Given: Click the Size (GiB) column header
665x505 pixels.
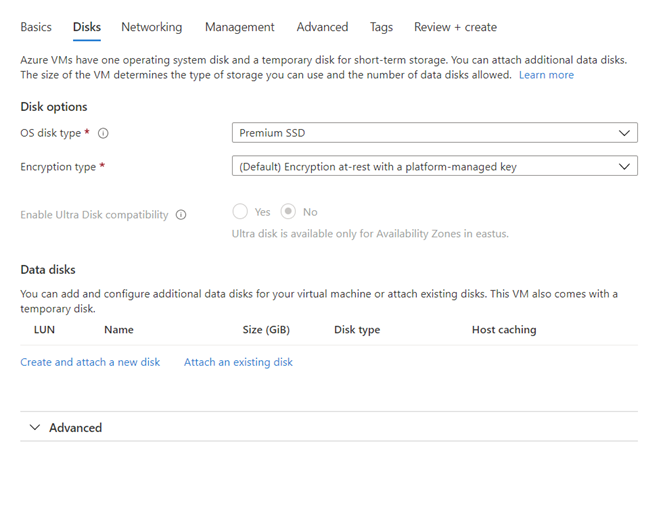Looking at the screenshot, I should (x=266, y=330).
